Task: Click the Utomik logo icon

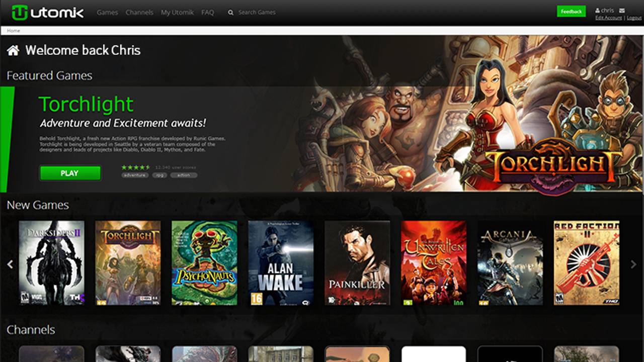Action: 20,13
